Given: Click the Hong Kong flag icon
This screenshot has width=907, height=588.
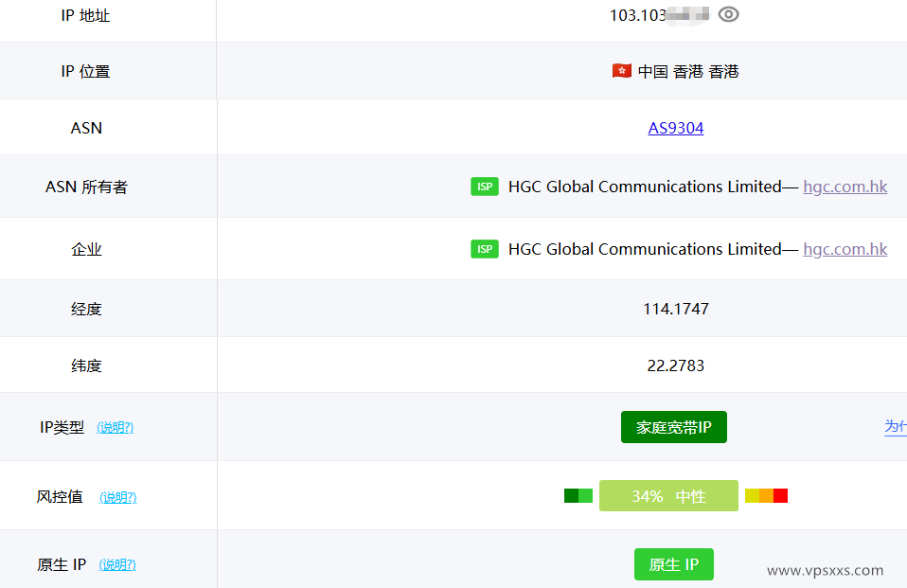Looking at the screenshot, I should coord(621,70).
